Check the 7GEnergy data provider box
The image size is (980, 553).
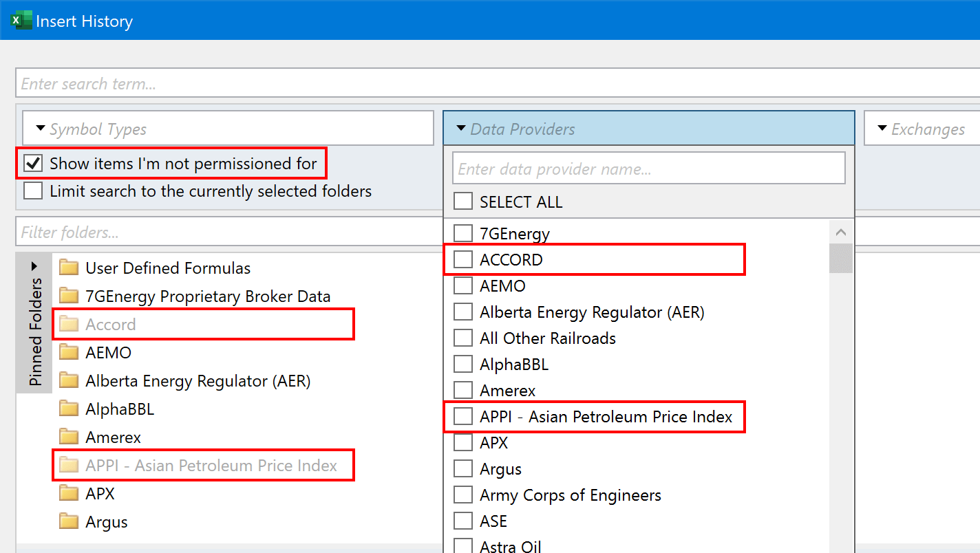pos(463,233)
